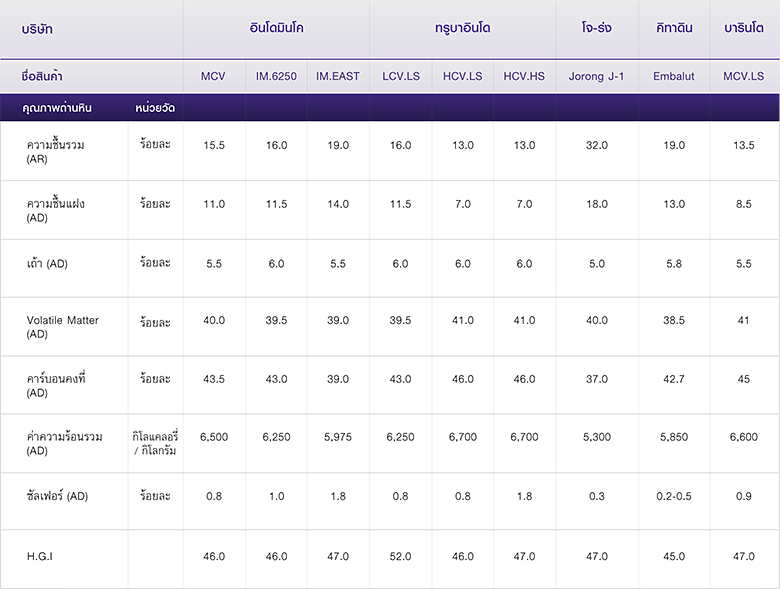Image resolution: width=780 pixels, height=589 pixels.
Task: Click H.G.I value 52.0 for LCV.LS
Action: pyautogui.click(x=400, y=556)
